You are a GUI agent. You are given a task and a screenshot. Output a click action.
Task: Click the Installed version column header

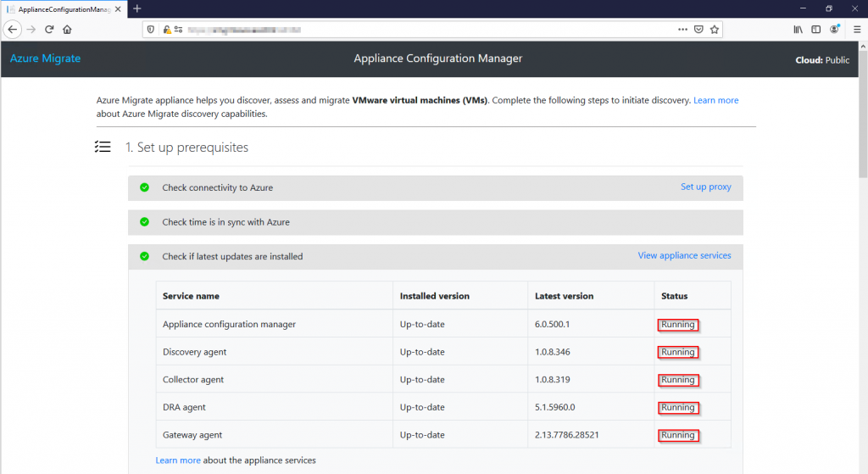[435, 296]
